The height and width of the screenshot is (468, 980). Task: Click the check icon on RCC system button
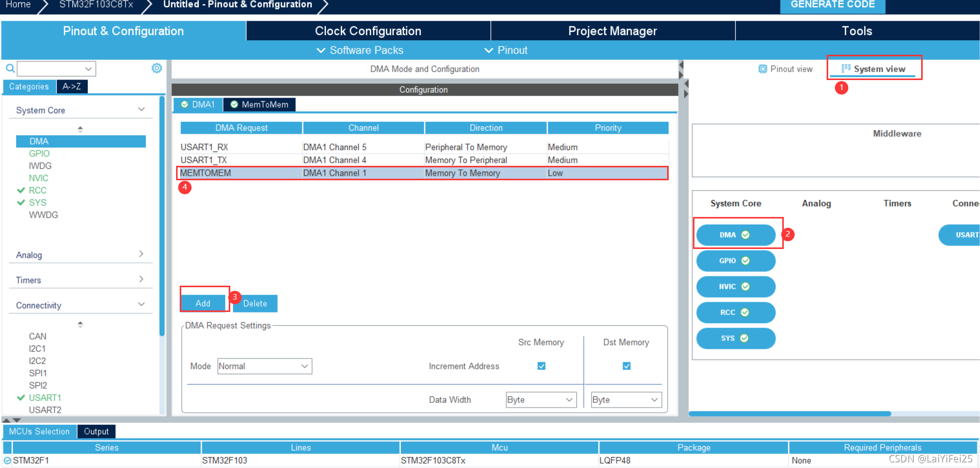coord(745,312)
